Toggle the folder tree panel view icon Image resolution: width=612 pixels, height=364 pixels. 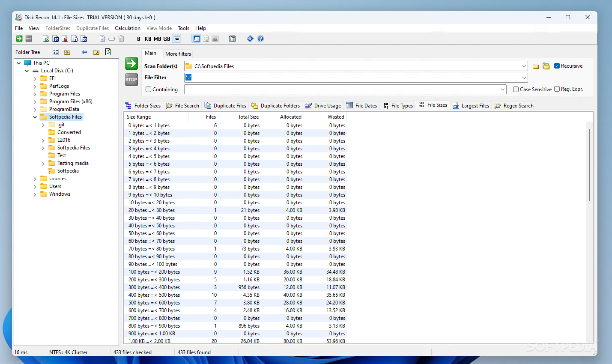197,39
